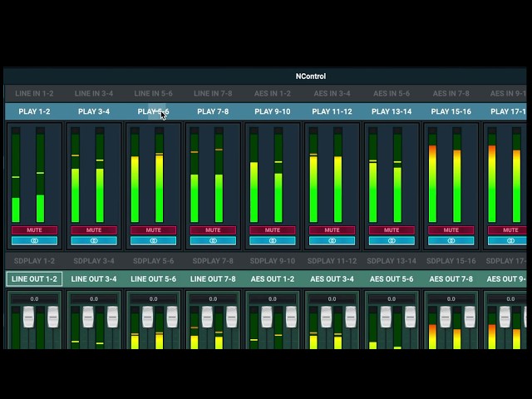Mute the PLAY 15-16 channel
Screen dimensions: 532x399
coord(451,230)
